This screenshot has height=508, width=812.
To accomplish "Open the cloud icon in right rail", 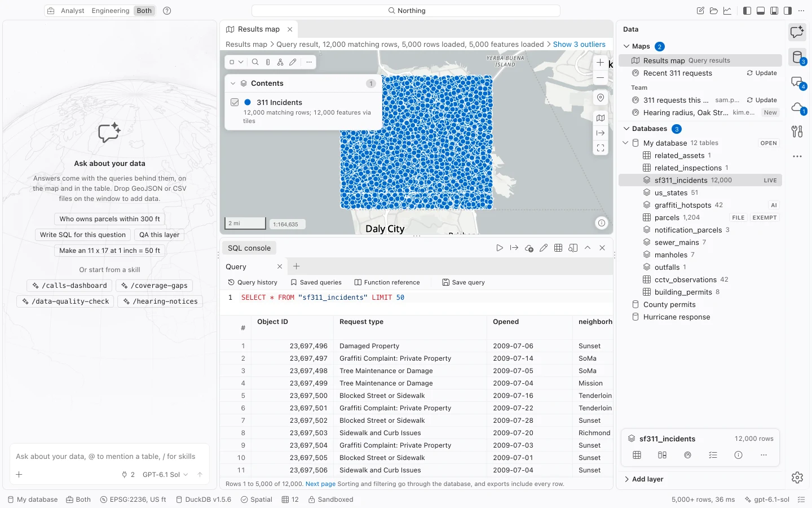I will [797, 107].
